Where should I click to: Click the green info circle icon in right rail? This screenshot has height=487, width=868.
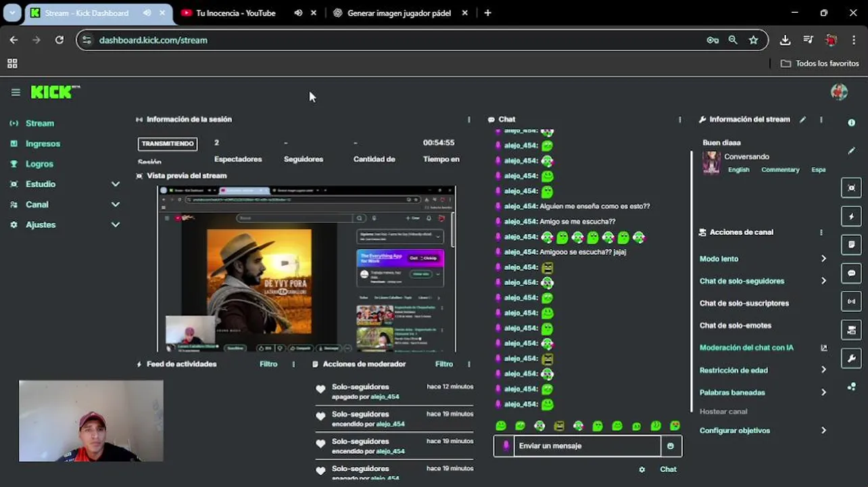pyautogui.click(x=851, y=122)
